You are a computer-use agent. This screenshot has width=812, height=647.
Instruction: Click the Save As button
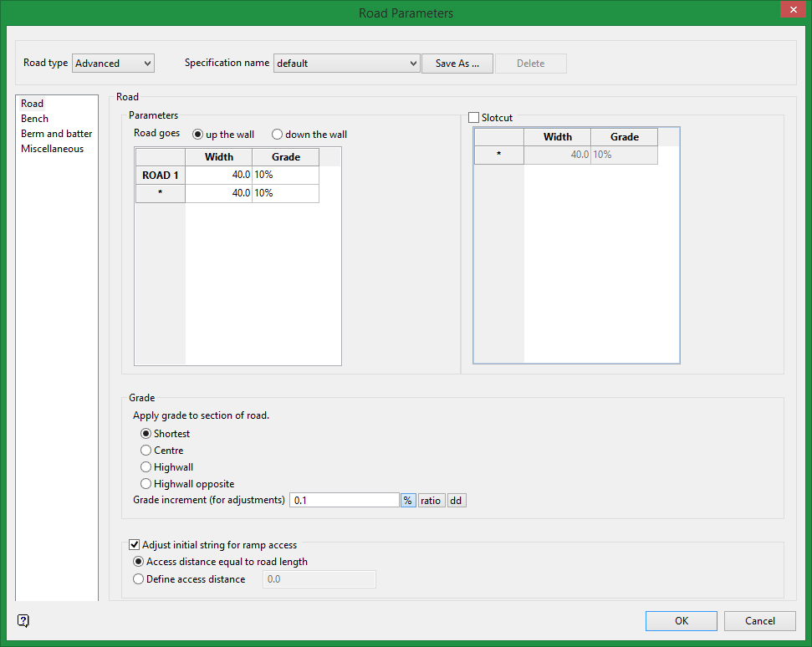(457, 64)
